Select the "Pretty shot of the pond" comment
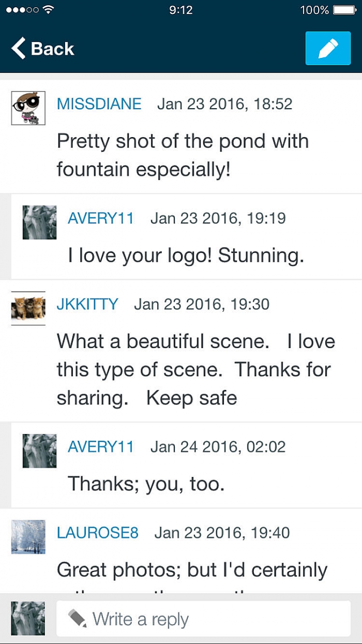 tap(183, 155)
